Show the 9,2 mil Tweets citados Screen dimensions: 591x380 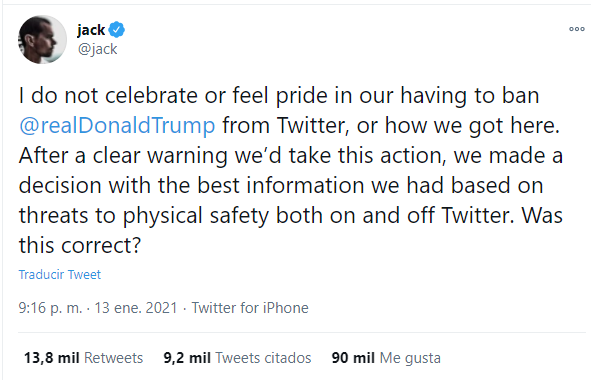[x=237, y=357]
